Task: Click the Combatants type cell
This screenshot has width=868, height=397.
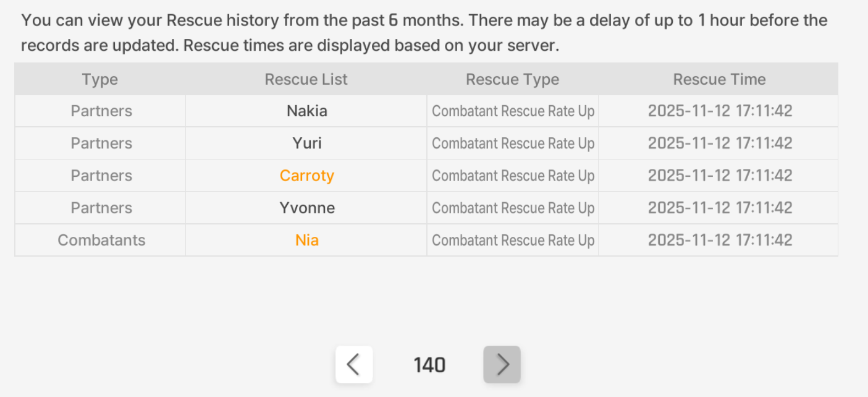Action: [x=101, y=240]
